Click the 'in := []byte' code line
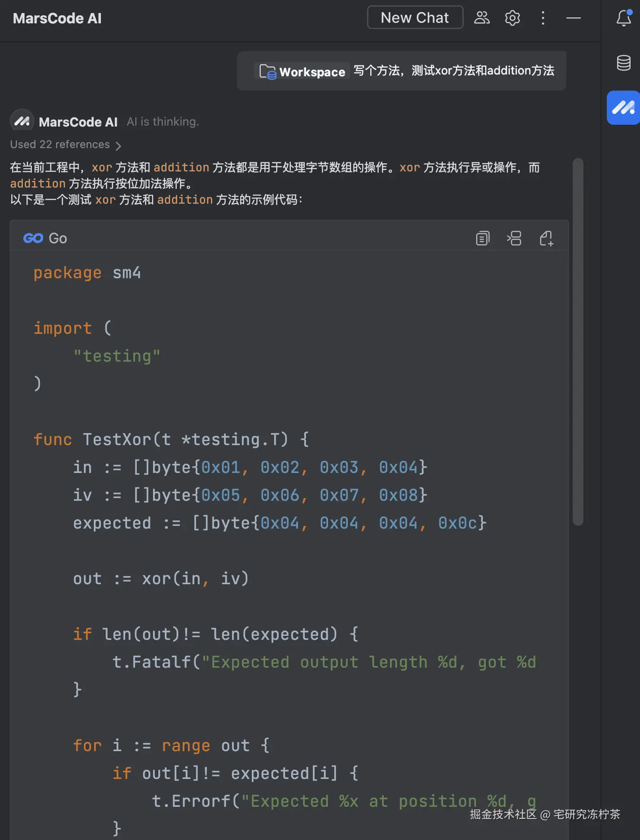The height and width of the screenshot is (840, 640). (250, 467)
